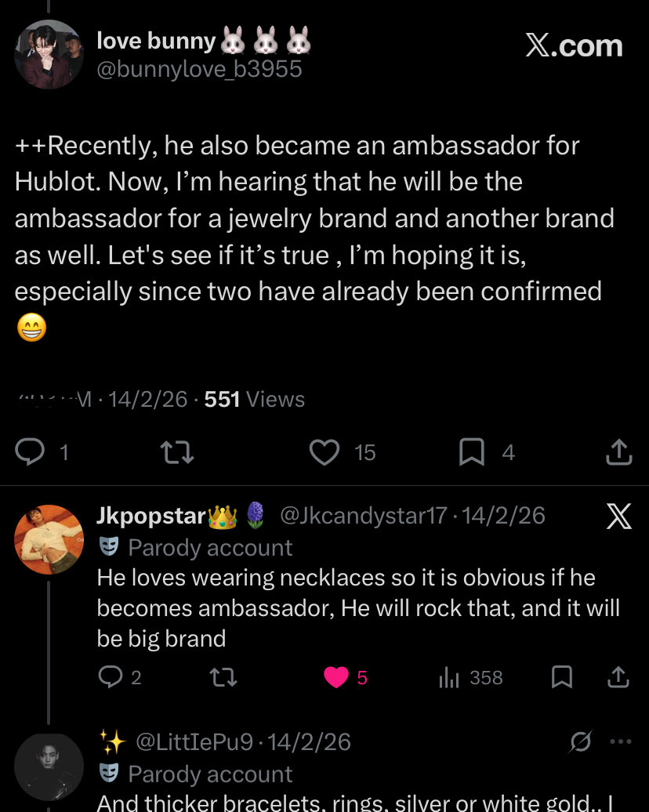Open LittIePu9's dark profile avatar
Screen dimensions: 649x812
(x=49, y=767)
